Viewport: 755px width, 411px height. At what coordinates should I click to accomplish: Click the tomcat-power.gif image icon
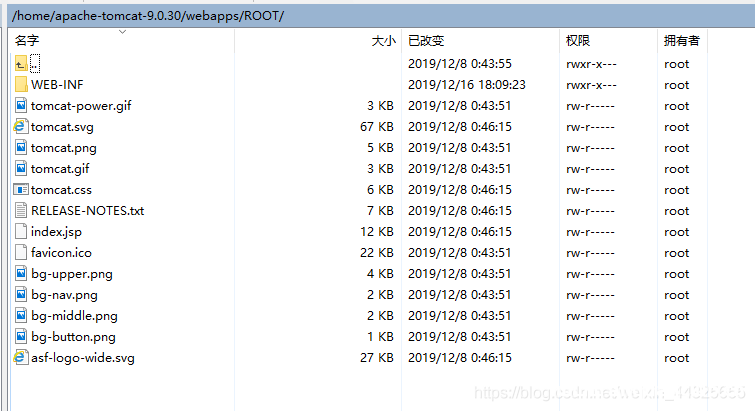coord(21,106)
